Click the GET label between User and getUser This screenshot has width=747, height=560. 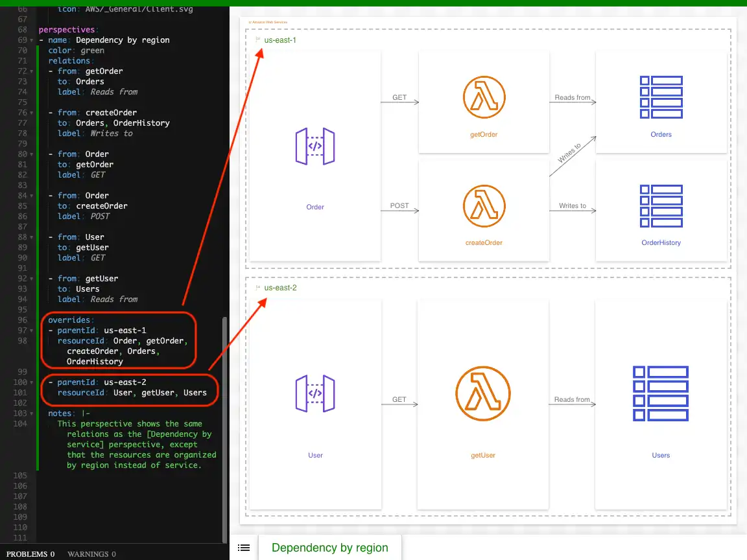pos(399,399)
